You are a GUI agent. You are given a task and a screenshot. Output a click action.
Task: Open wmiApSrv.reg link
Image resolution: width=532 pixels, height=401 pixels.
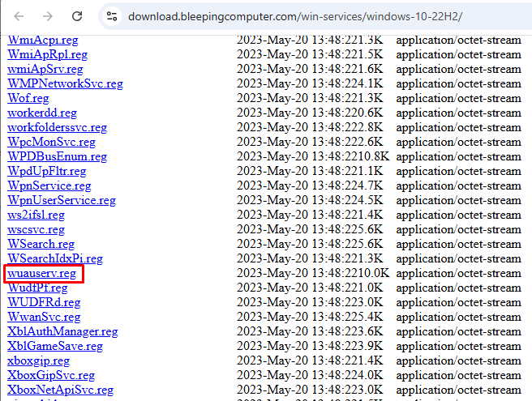(x=45, y=69)
